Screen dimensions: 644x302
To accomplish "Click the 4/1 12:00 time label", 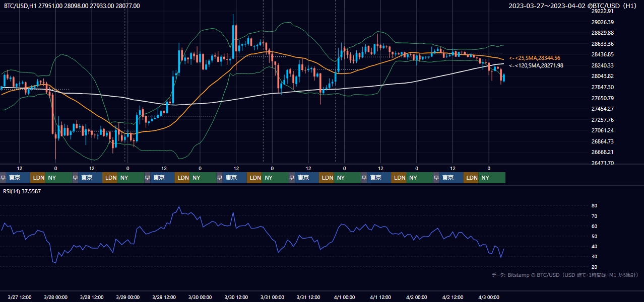I will [x=381, y=297].
